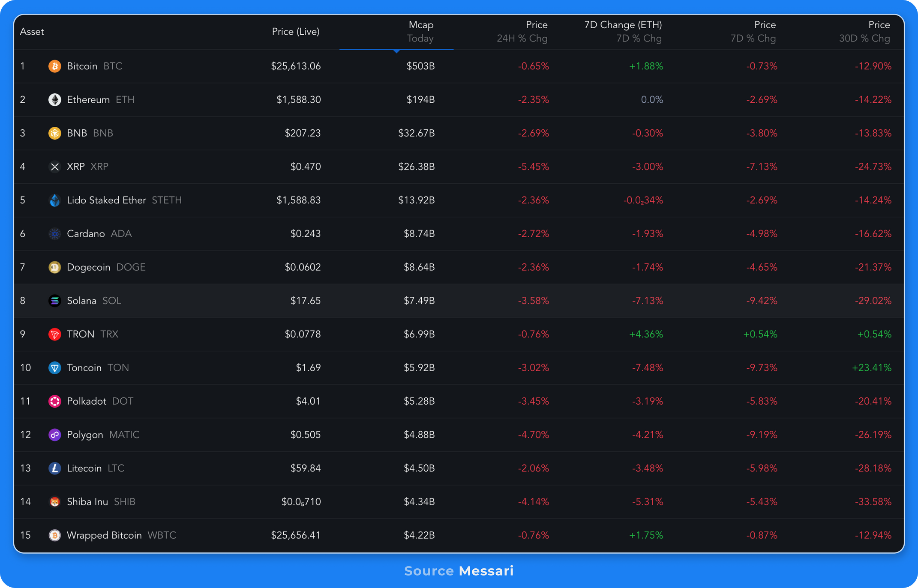The width and height of the screenshot is (918, 588).
Task: Click the XRP coin icon
Action: (54, 167)
